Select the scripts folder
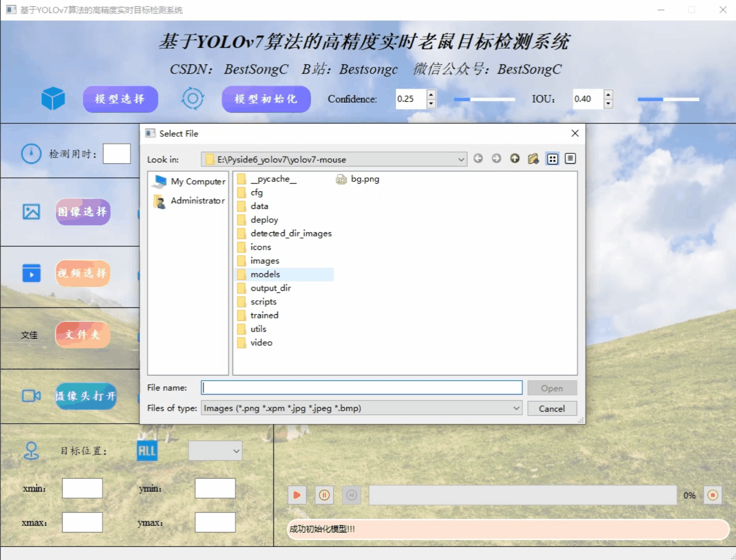Image resolution: width=736 pixels, height=560 pixels. [257, 302]
